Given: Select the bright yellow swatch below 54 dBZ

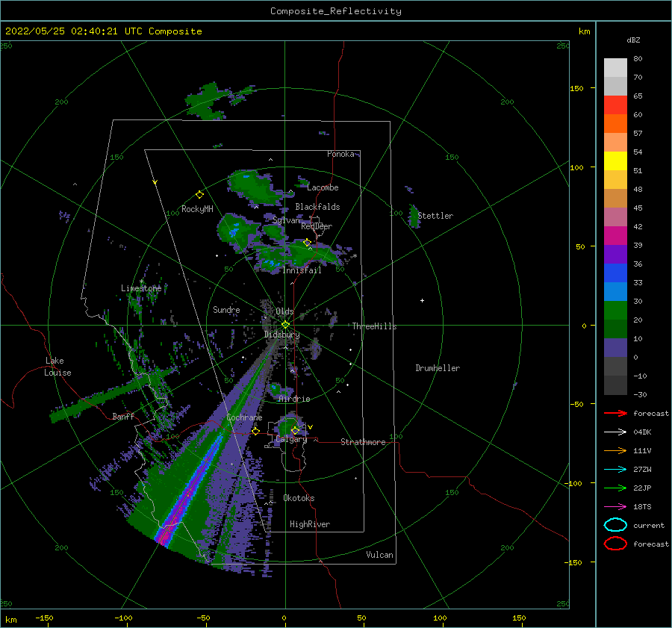Looking at the screenshot, I should point(615,161).
